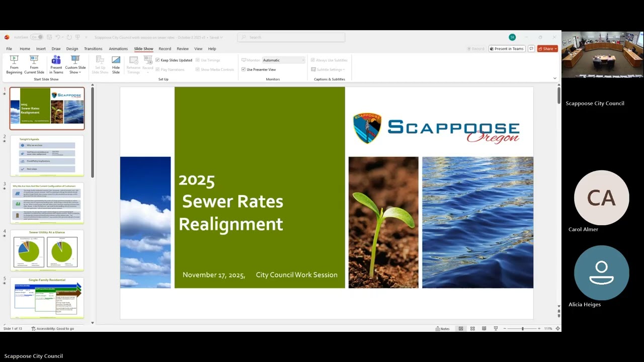This screenshot has height=362, width=644.
Task: Click the Record button near Share
Action: pos(476,49)
